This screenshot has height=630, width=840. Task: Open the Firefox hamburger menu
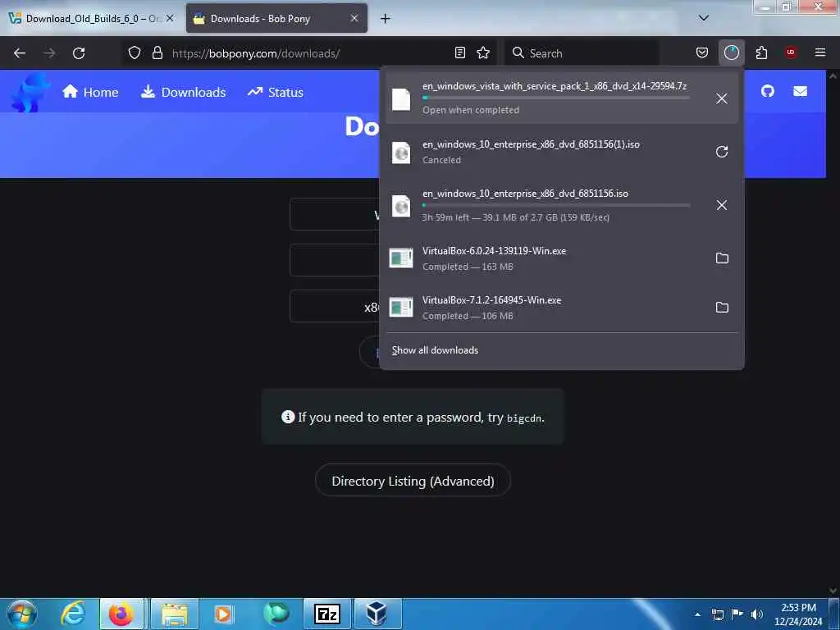[820, 52]
